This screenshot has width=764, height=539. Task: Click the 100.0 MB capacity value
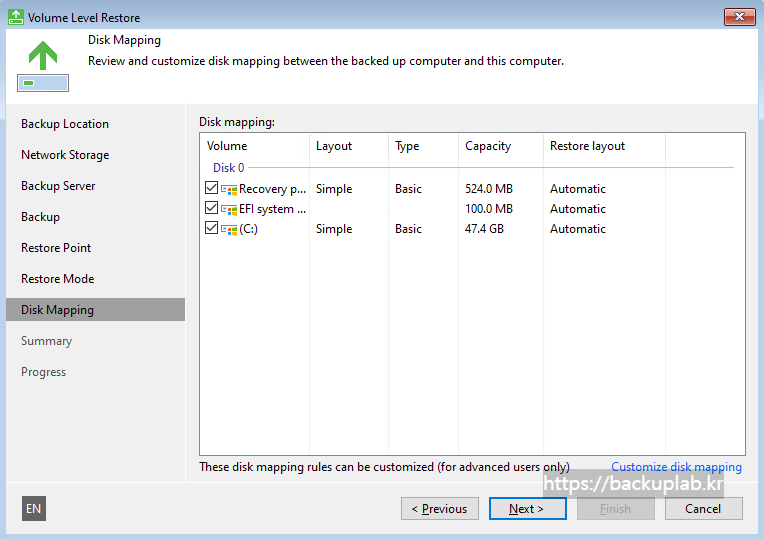click(489, 209)
